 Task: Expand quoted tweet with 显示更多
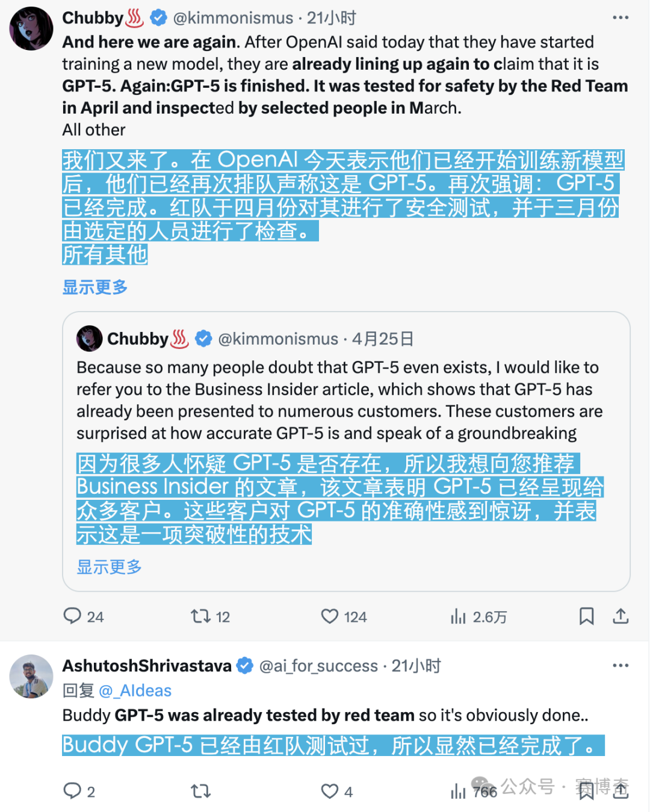click(109, 567)
